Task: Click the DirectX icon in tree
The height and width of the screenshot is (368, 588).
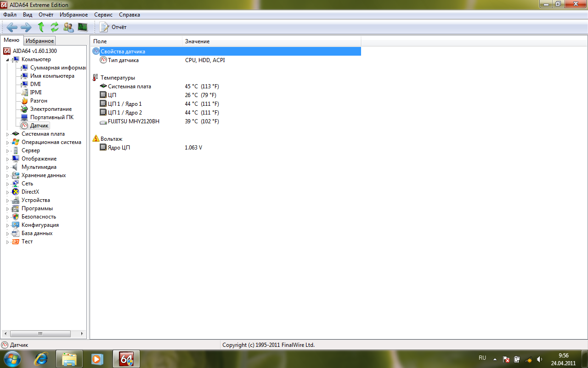Action: tap(16, 192)
